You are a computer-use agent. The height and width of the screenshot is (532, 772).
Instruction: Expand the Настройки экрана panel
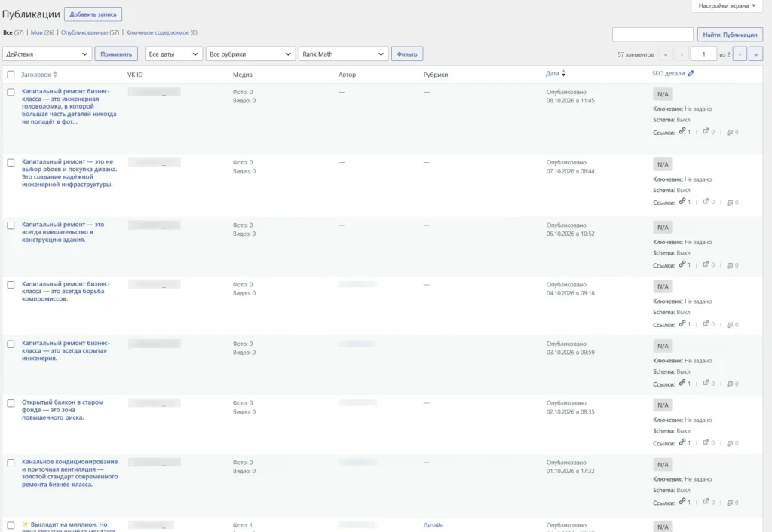click(727, 5)
